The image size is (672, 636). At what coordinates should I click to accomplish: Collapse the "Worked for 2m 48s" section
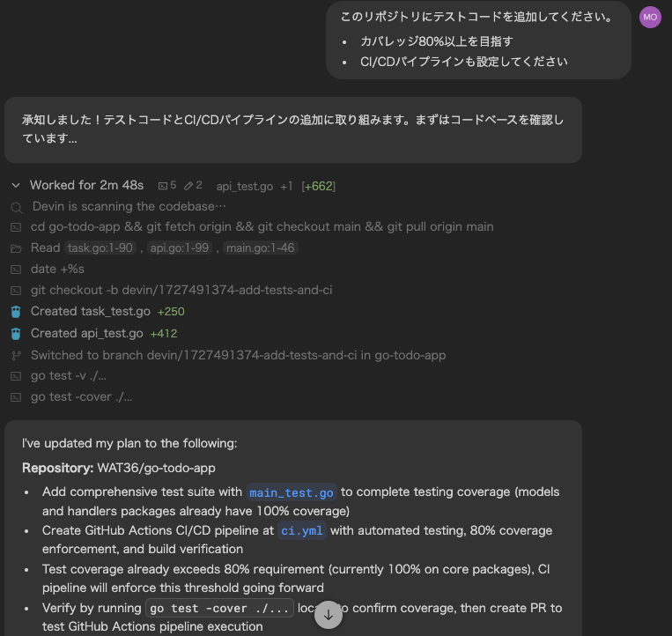click(16, 185)
